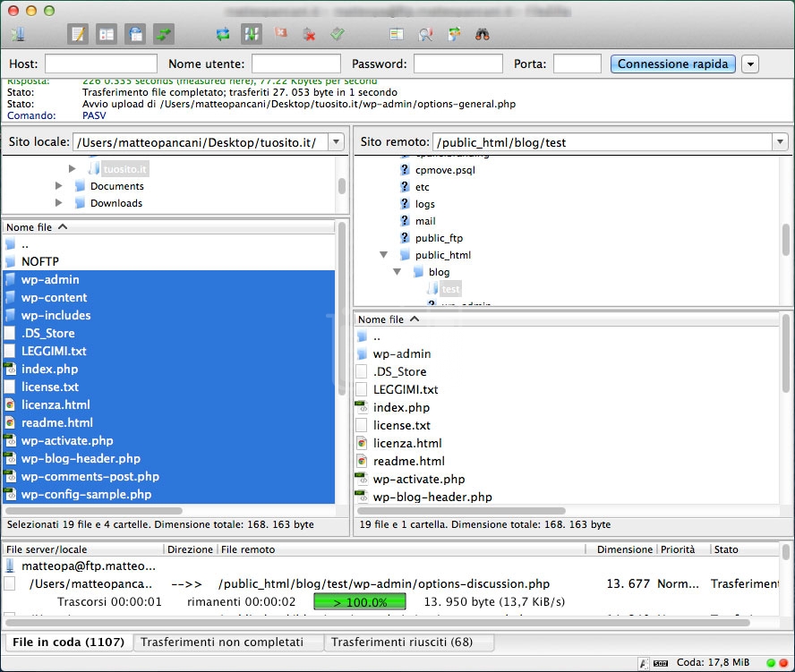The height and width of the screenshot is (672, 795).
Task: Collapse the public_html remote folder
Action: 384,255
